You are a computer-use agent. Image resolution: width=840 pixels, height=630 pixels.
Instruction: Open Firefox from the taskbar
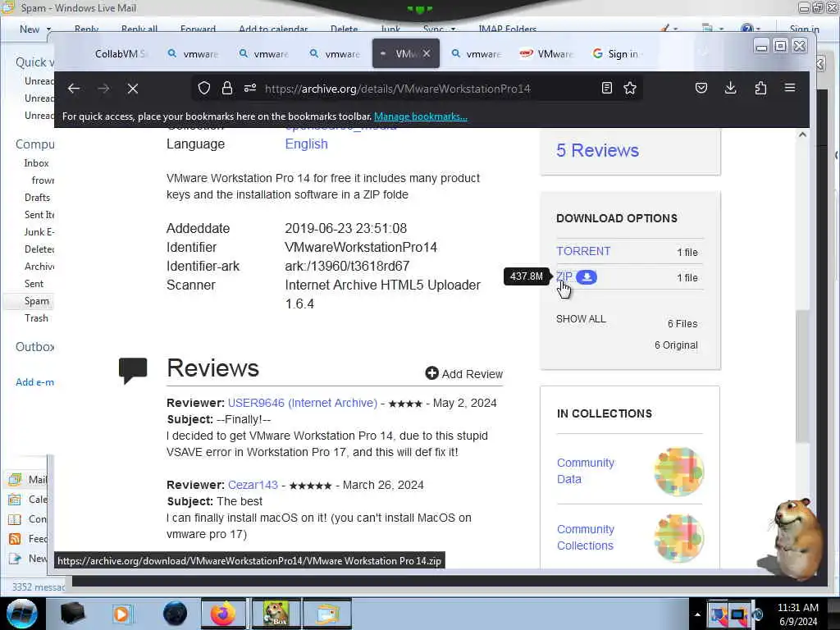tap(223, 614)
